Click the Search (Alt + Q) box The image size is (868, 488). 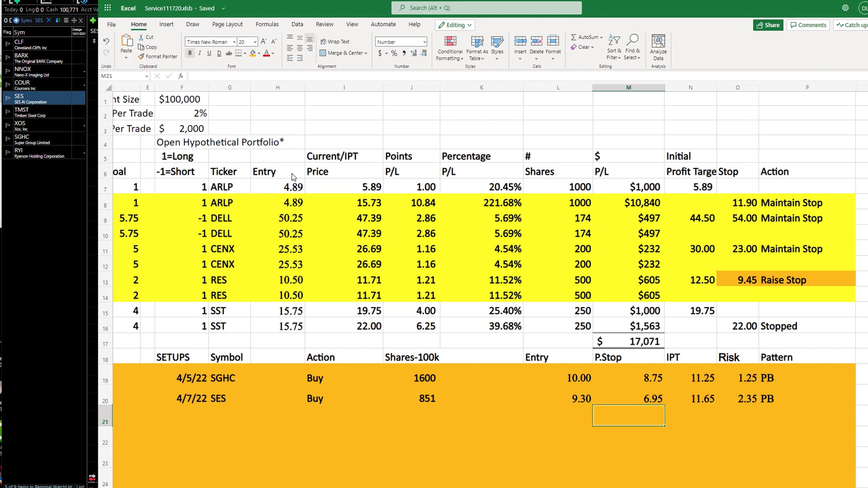pyautogui.click(x=486, y=8)
